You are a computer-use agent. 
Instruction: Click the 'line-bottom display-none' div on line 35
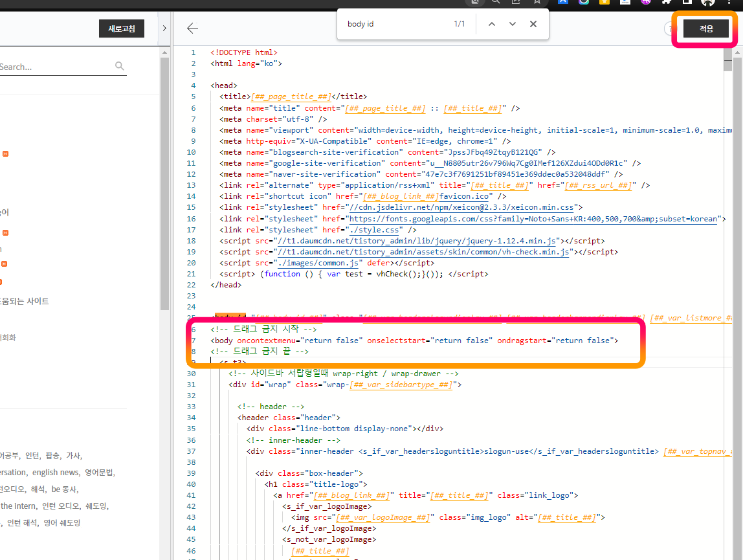pyautogui.click(x=344, y=429)
